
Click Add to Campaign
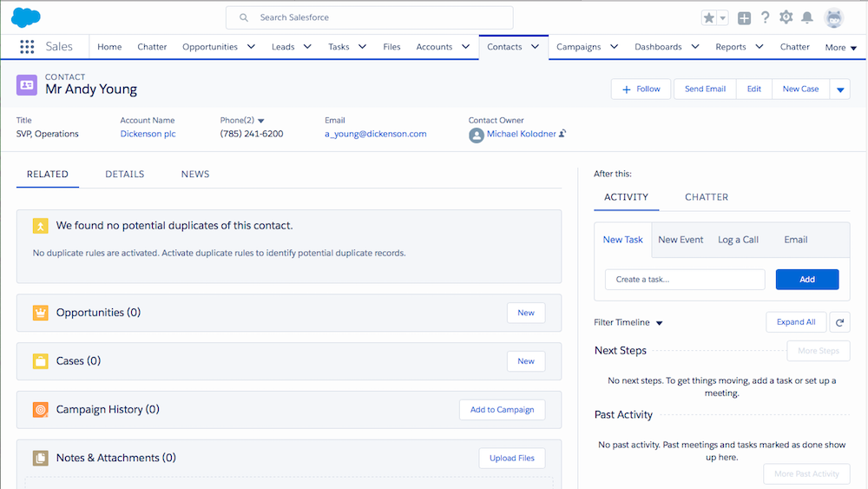pyautogui.click(x=502, y=410)
